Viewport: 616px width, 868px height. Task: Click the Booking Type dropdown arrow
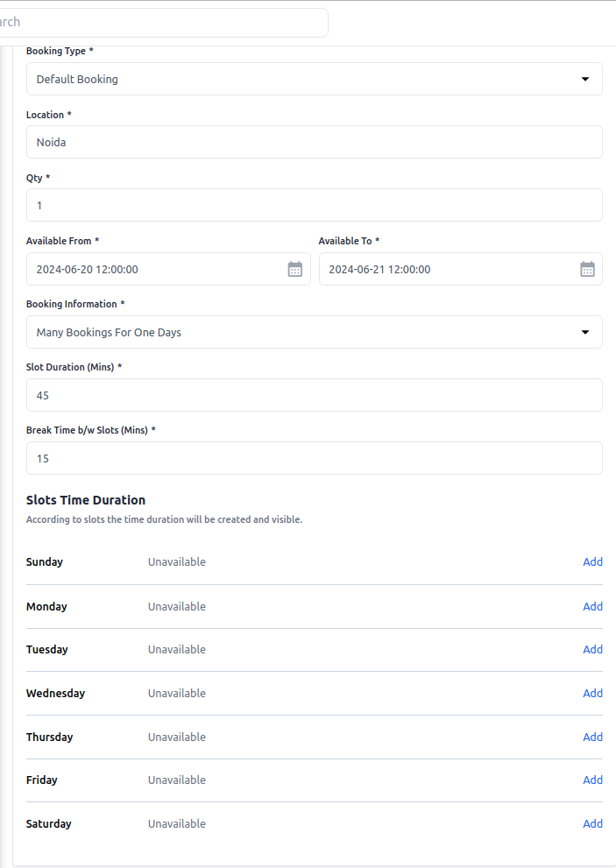pyautogui.click(x=585, y=79)
